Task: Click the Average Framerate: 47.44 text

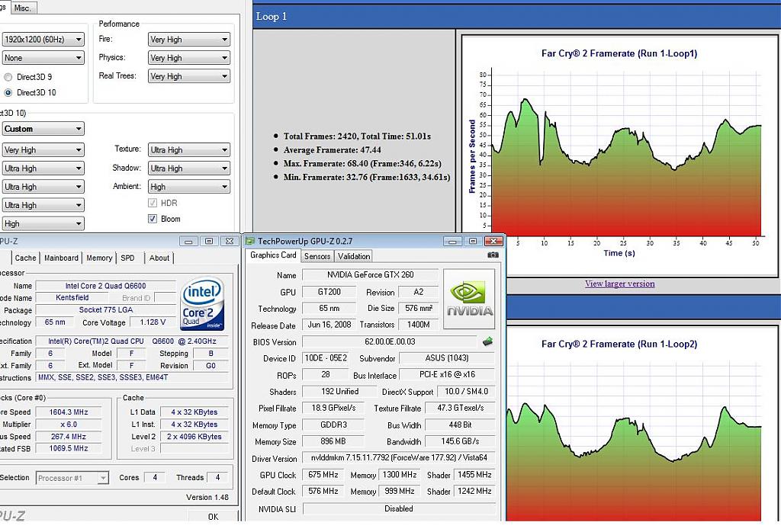Action: pos(333,150)
